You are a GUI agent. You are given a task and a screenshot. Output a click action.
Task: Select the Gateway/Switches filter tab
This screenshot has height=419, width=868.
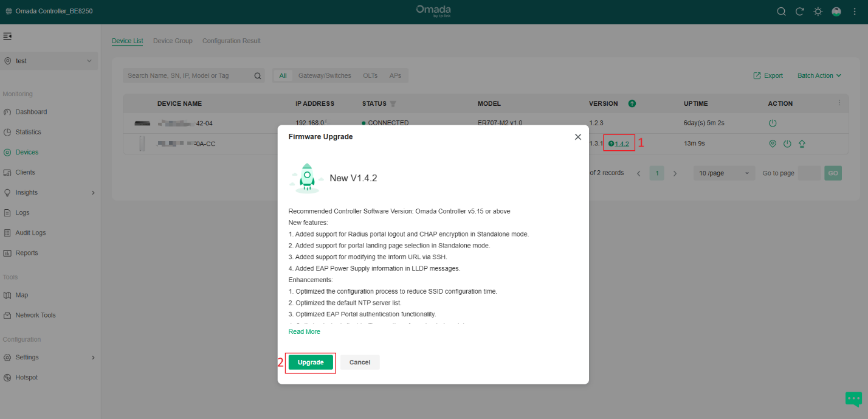click(325, 76)
